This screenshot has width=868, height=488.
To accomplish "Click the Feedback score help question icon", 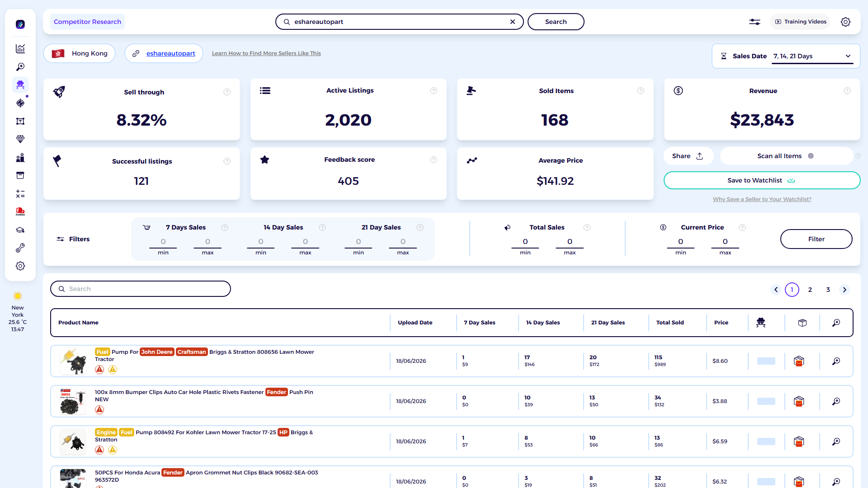I will (434, 160).
